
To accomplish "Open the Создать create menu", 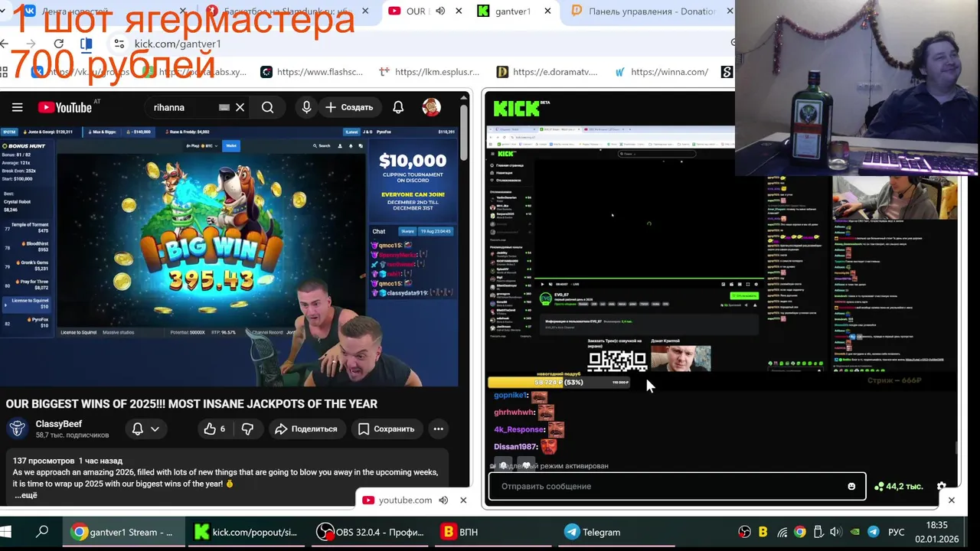I will tap(349, 107).
